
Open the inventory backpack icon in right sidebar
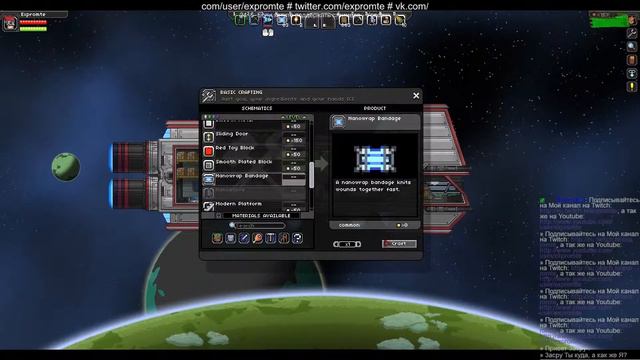(x=632, y=60)
